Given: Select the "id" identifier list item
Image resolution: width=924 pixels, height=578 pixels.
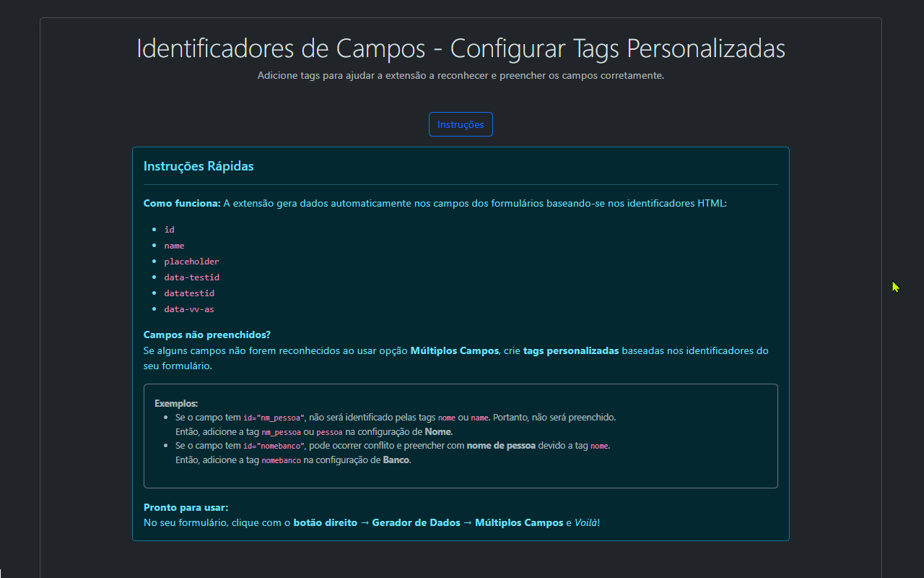Looking at the screenshot, I should coord(170,230).
